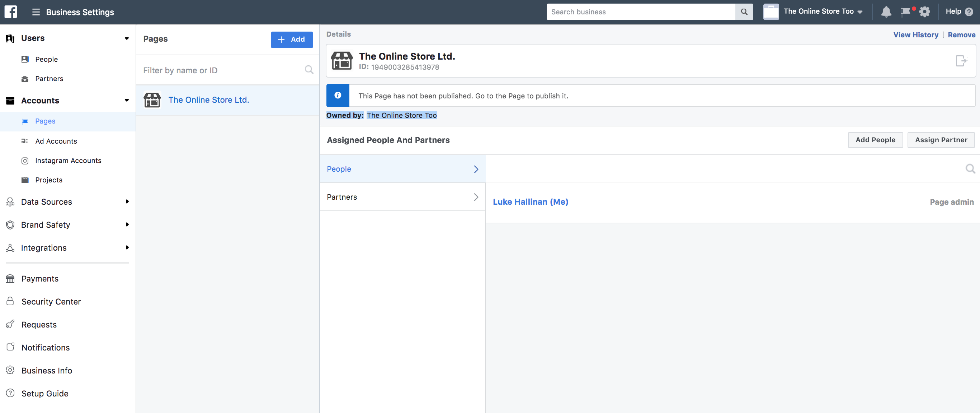Open the settings gear in the top bar

click(924, 12)
